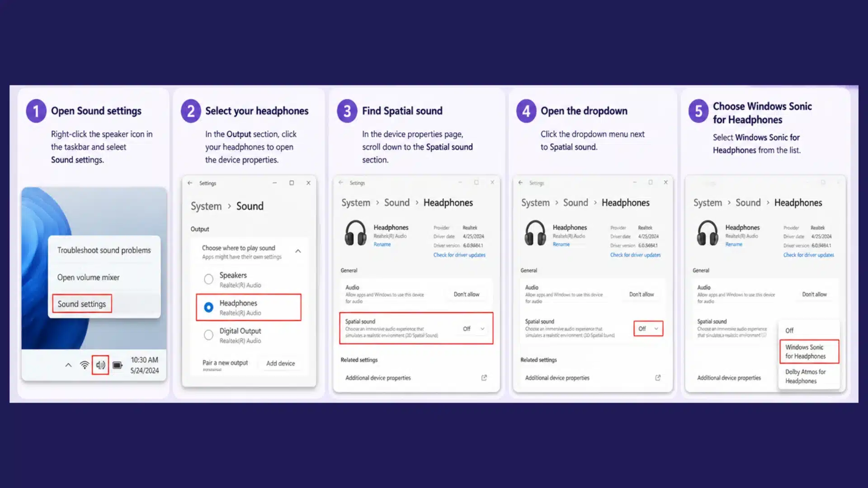
Task: Select Open volume mixer menu entry
Action: 88,277
